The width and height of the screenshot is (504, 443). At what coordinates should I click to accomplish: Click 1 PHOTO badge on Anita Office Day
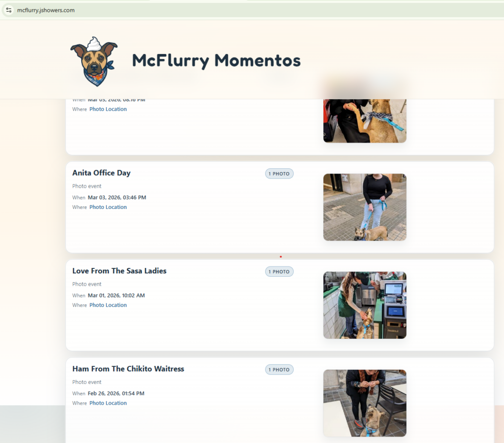tap(279, 174)
